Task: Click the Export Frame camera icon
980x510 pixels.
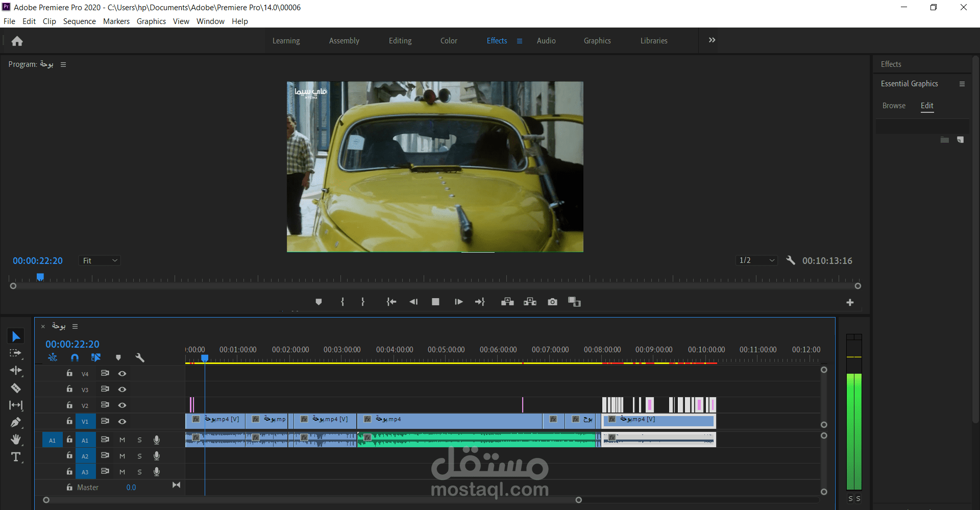Action: pyautogui.click(x=552, y=302)
